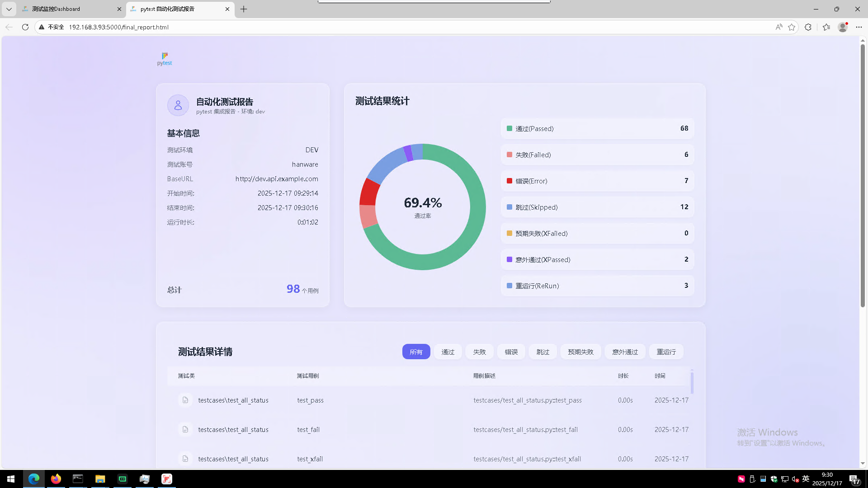
Task: Go back with the browser back arrow
Action: pos(9,27)
